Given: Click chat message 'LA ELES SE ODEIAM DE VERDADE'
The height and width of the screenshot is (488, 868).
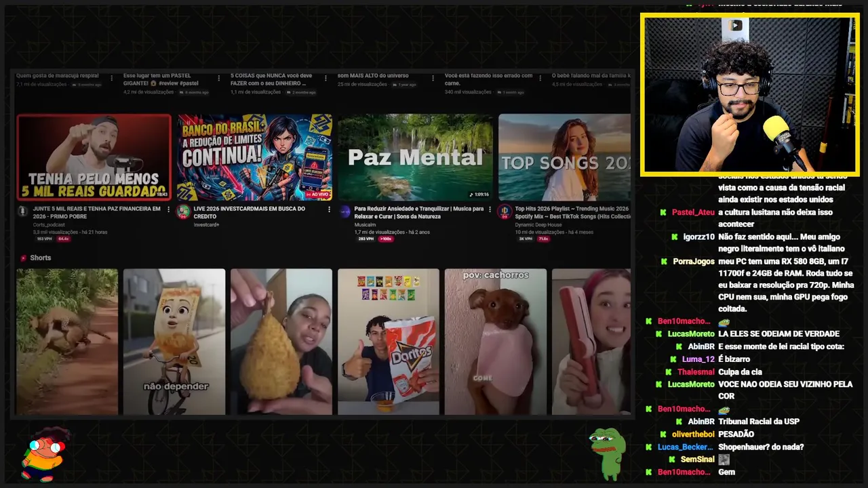Looking at the screenshot, I should pyautogui.click(x=778, y=333).
